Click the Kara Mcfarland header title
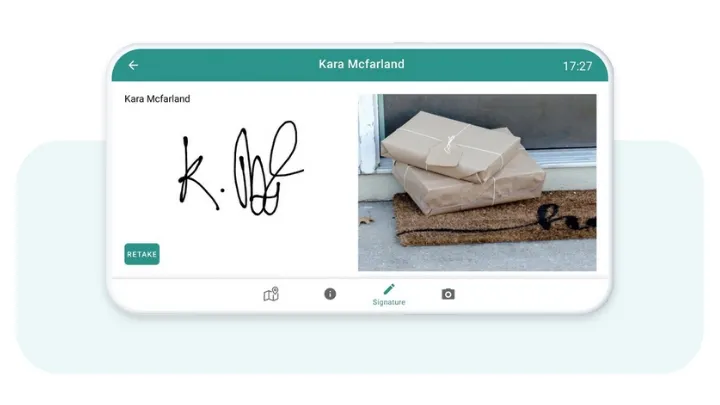The width and height of the screenshot is (720, 405). point(361,64)
